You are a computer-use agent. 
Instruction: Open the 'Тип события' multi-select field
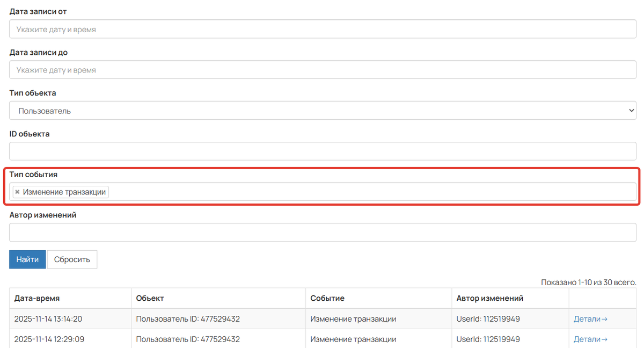pyautogui.click(x=370, y=192)
